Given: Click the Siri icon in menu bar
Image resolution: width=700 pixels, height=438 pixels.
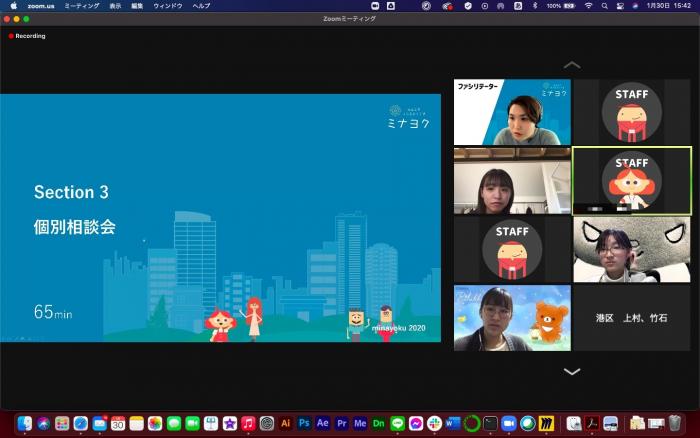Looking at the screenshot, I should click(x=635, y=6).
